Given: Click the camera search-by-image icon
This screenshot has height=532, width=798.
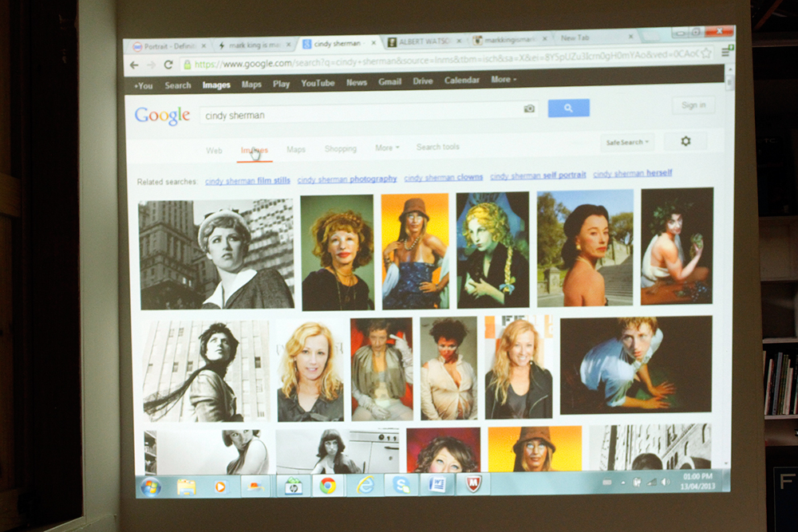Looking at the screenshot, I should pos(528,108).
